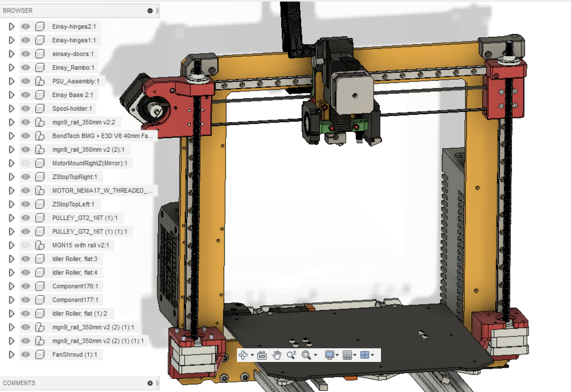Collapse the BROWSER panel with minus icon
Screen dimensions: 571x392
(150, 10)
